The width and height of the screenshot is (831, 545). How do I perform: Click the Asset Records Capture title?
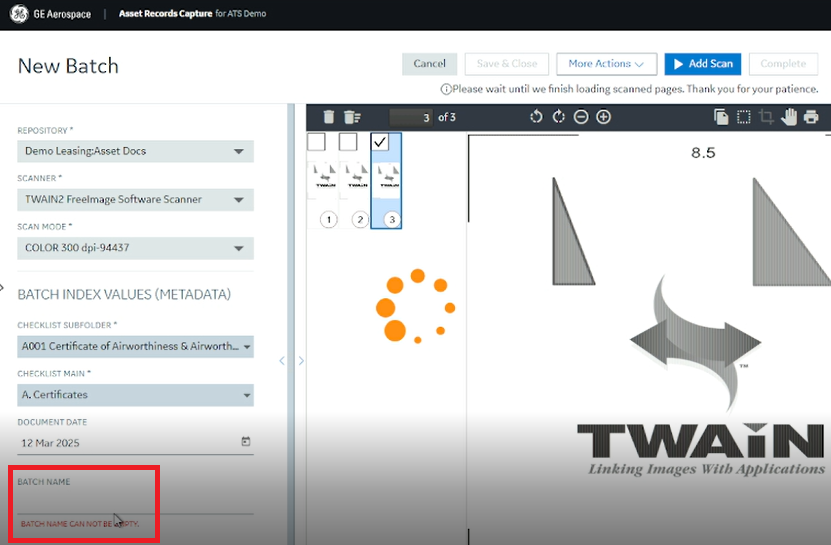coord(165,14)
